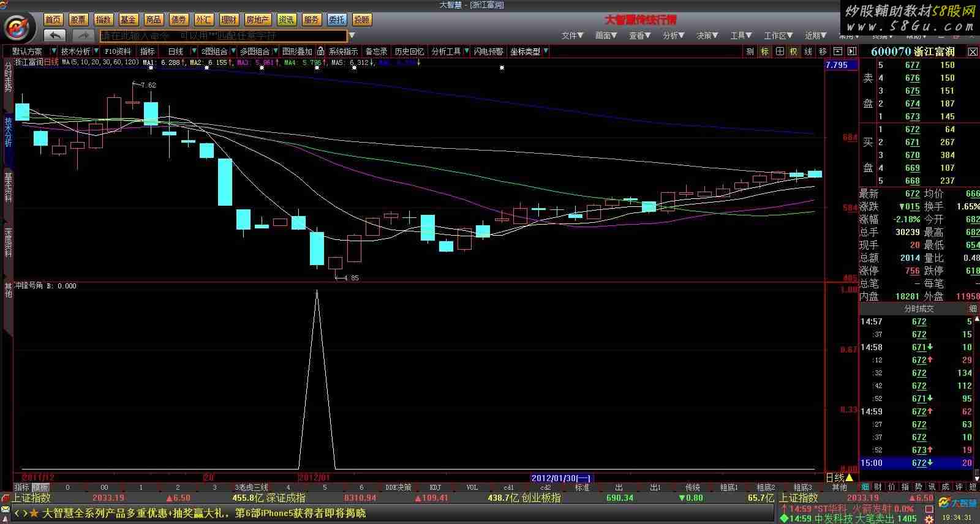Click 历史回忆 in the toolbar
The image size is (980, 524).
tap(409, 51)
